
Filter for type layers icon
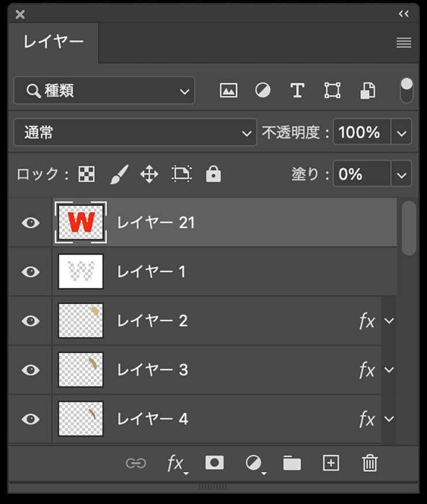[x=297, y=91]
